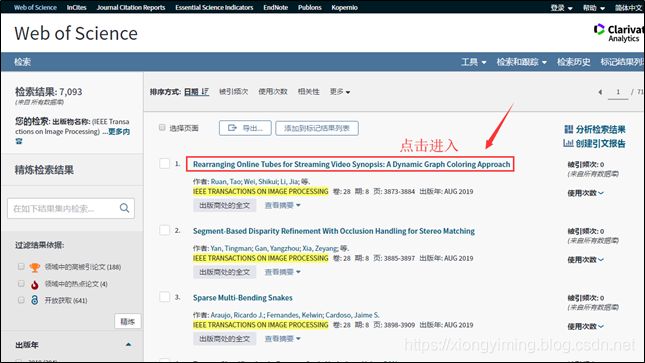Open Kopernio in the top bar
The height and width of the screenshot is (363, 645).
344,7
